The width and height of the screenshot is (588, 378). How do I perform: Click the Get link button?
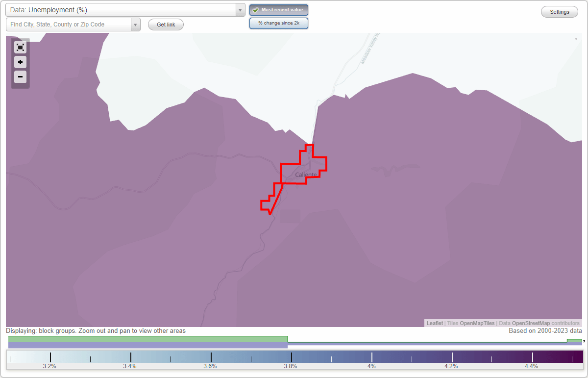coord(166,25)
